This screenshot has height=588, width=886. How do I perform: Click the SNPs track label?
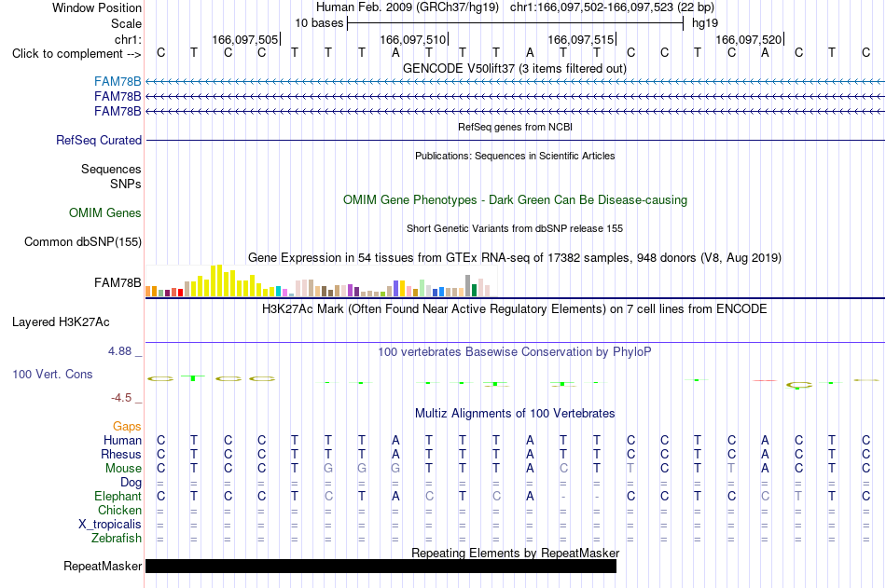126,184
